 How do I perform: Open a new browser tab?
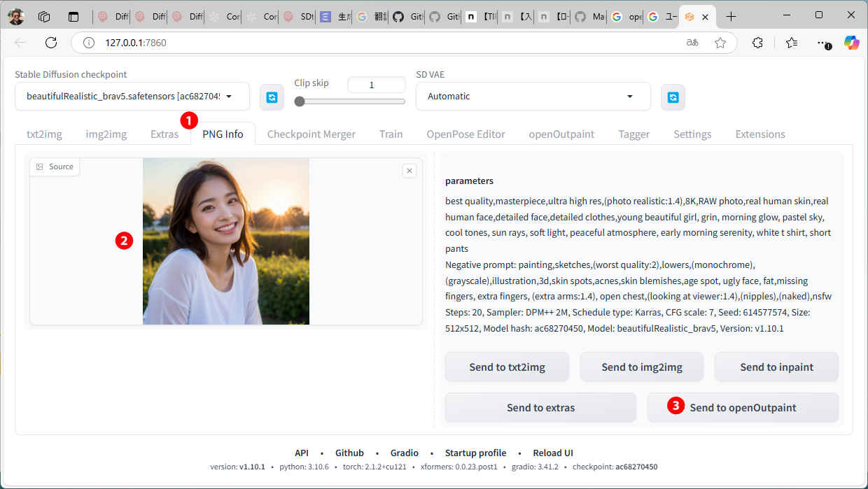(x=731, y=17)
